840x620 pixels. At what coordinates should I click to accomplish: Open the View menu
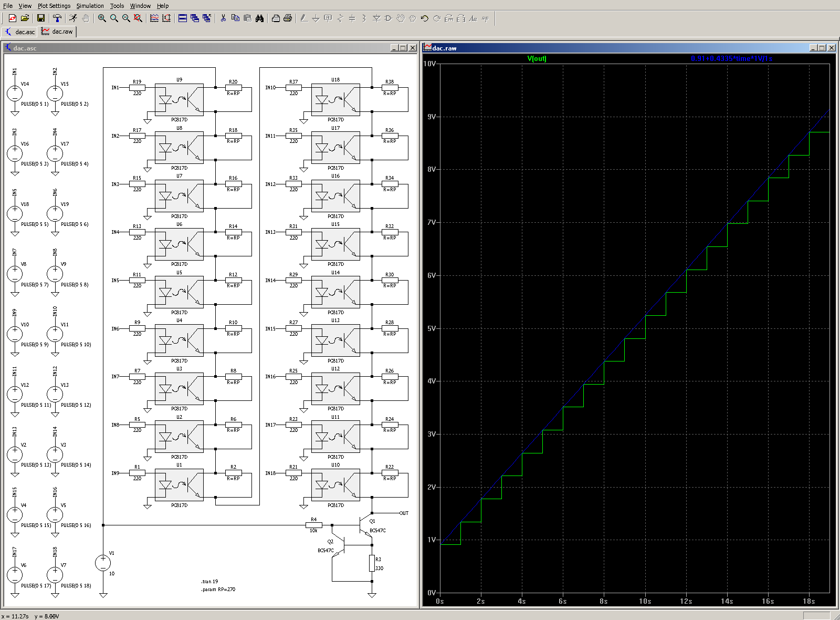click(25, 6)
